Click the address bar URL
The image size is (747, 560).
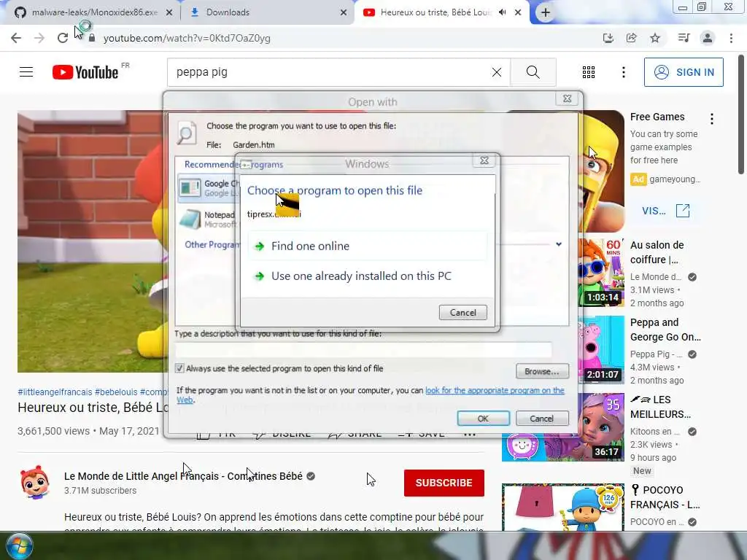[187, 38]
